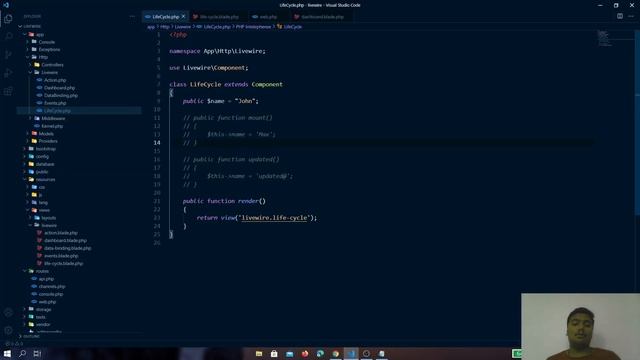Open action.blade.php in the explorer

(61, 233)
